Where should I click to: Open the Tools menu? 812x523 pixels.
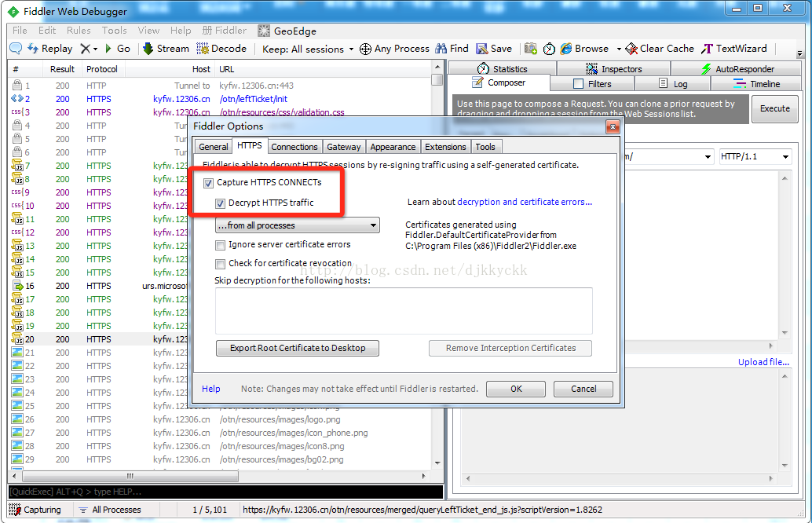(114, 31)
